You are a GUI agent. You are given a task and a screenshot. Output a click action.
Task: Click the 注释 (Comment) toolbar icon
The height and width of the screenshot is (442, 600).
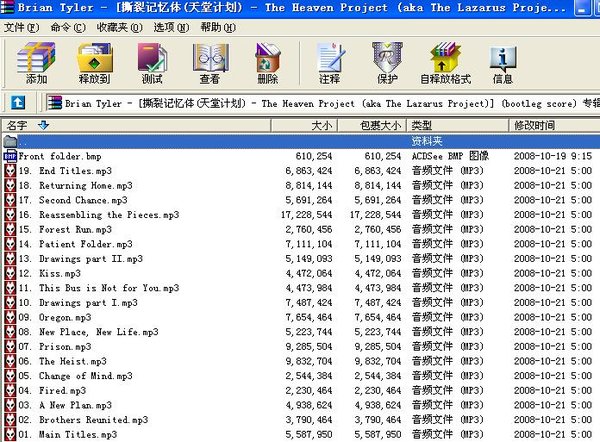pyautogui.click(x=329, y=63)
